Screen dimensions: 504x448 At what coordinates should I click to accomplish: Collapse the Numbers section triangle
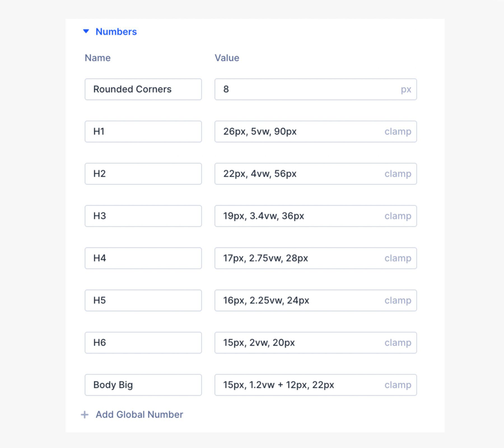86,32
